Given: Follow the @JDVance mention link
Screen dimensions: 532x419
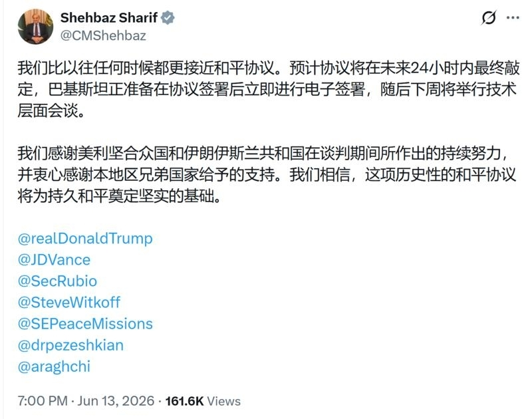Looking at the screenshot, I should coord(55,260).
